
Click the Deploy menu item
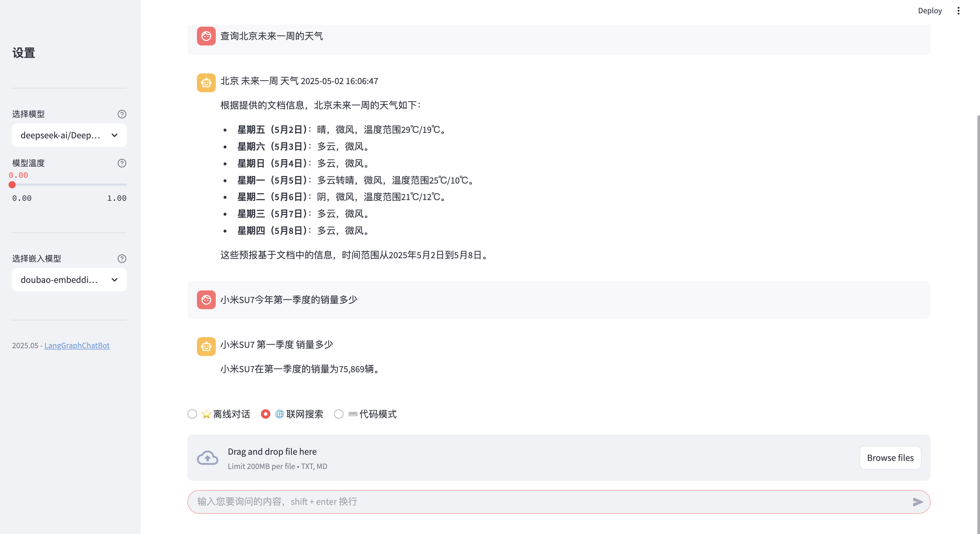929,11
